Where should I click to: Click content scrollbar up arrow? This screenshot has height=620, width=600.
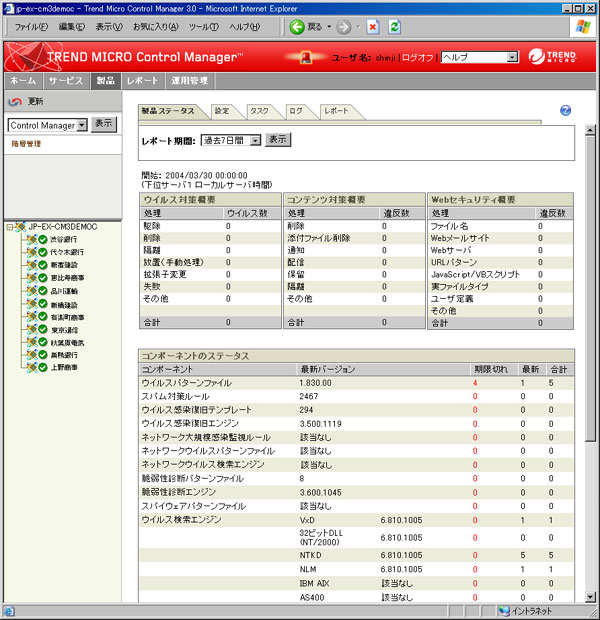590,130
